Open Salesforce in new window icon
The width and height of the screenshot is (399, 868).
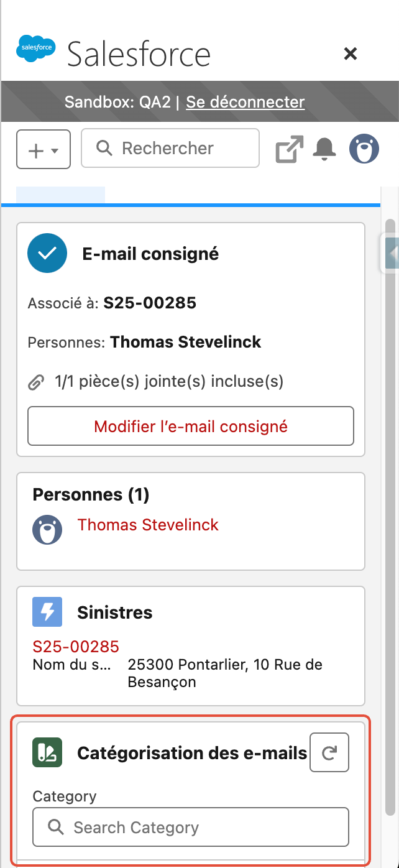click(289, 150)
